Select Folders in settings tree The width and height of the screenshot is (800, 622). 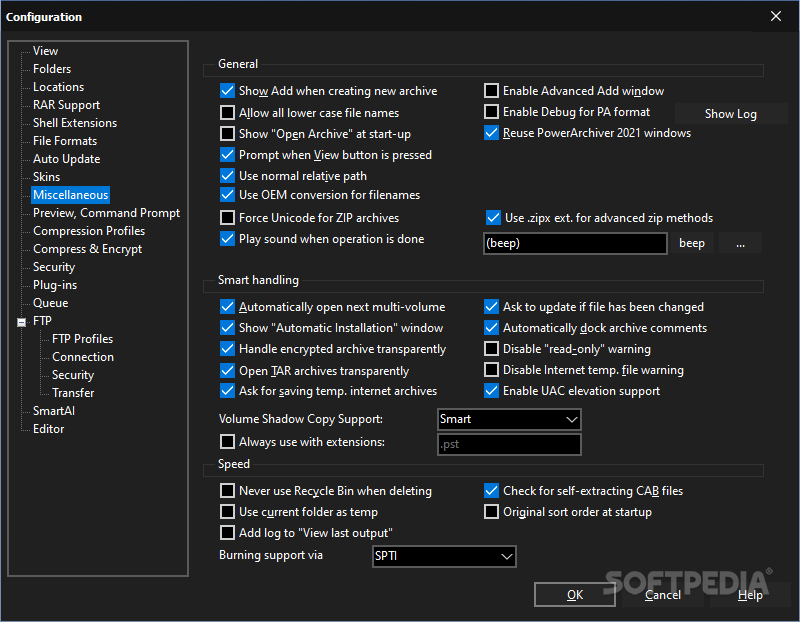point(52,69)
